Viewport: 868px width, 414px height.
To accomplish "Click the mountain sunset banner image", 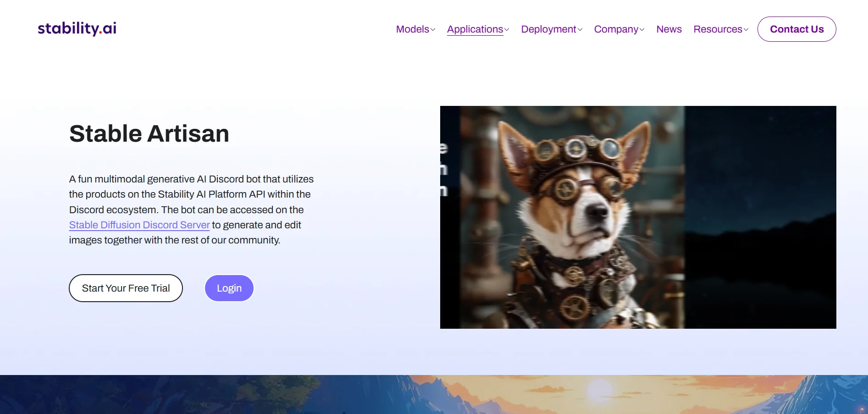I will pos(434,394).
